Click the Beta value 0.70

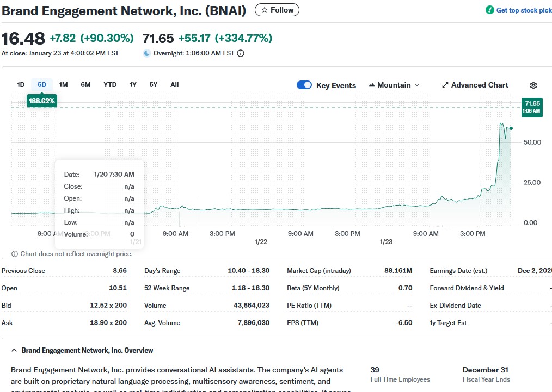tap(405, 288)
